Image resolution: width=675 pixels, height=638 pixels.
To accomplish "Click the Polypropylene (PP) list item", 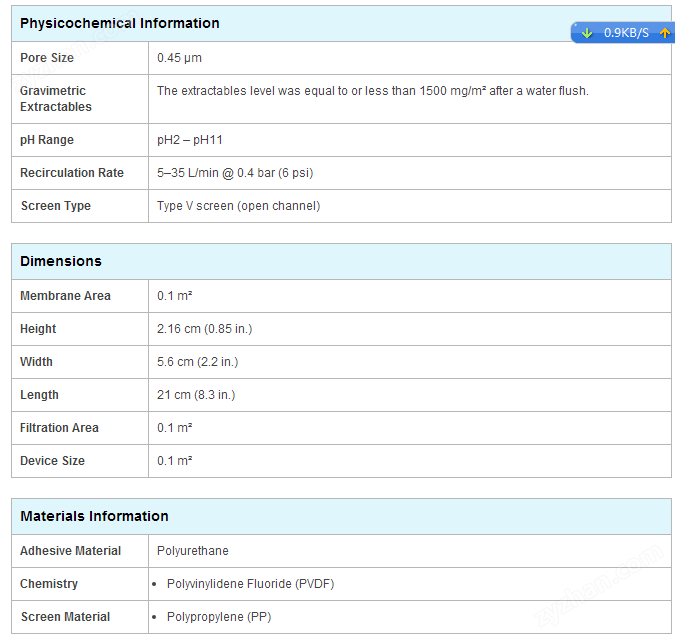I will tap(219, 617).
